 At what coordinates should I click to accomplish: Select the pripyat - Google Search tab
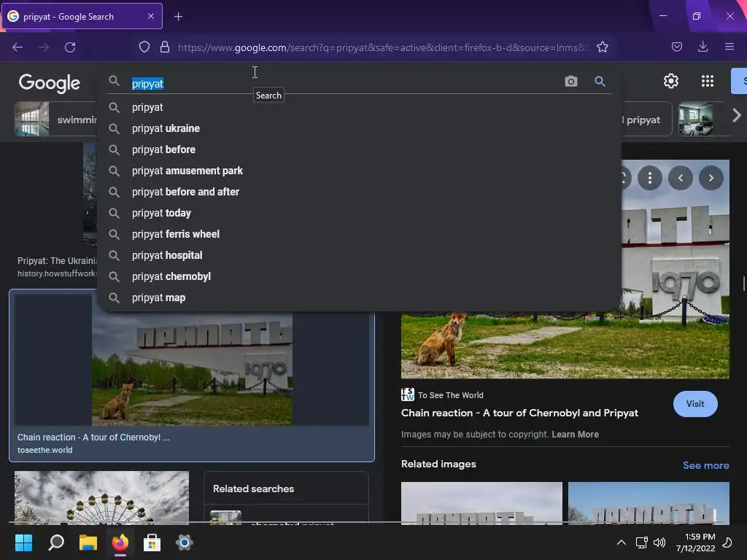pos(82,16)
